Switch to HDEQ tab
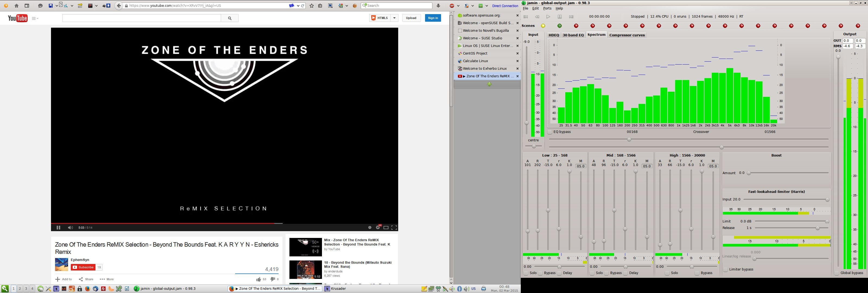Image resolution: width=868 pixels, height=293 pixels. (554, 35)
